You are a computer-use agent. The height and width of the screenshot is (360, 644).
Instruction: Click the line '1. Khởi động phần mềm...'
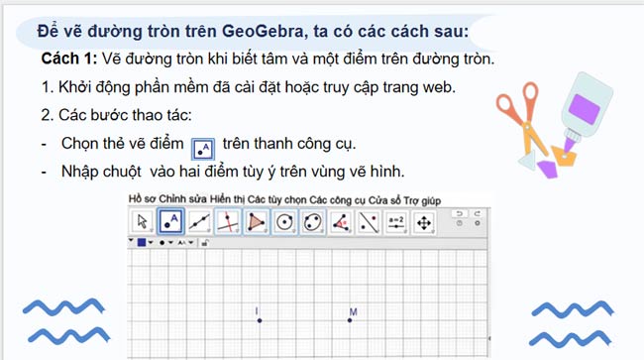(249, 87)
